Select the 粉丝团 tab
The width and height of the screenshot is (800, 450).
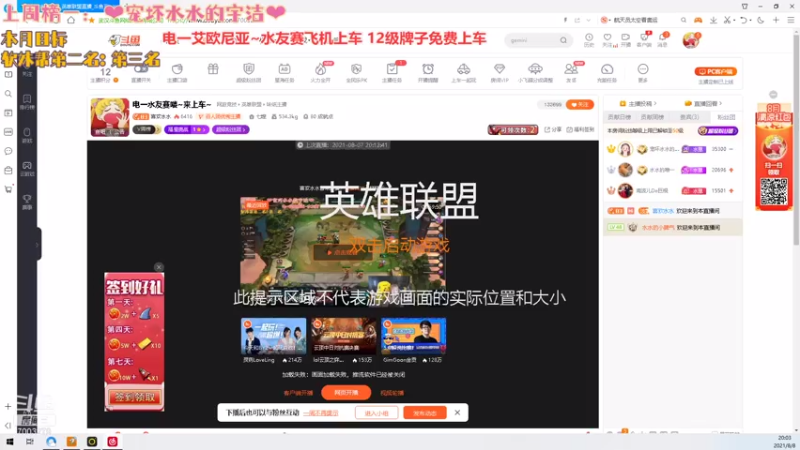coord(726,117)
